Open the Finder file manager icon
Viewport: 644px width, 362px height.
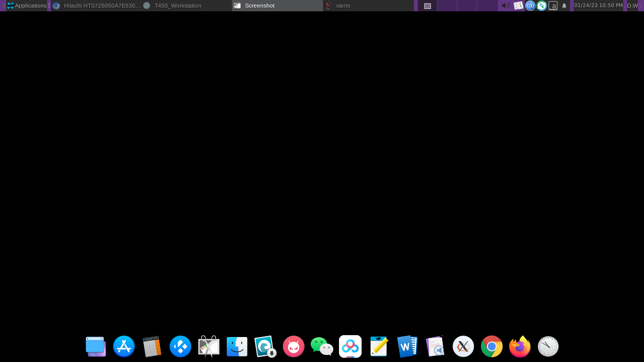(237, 346)
